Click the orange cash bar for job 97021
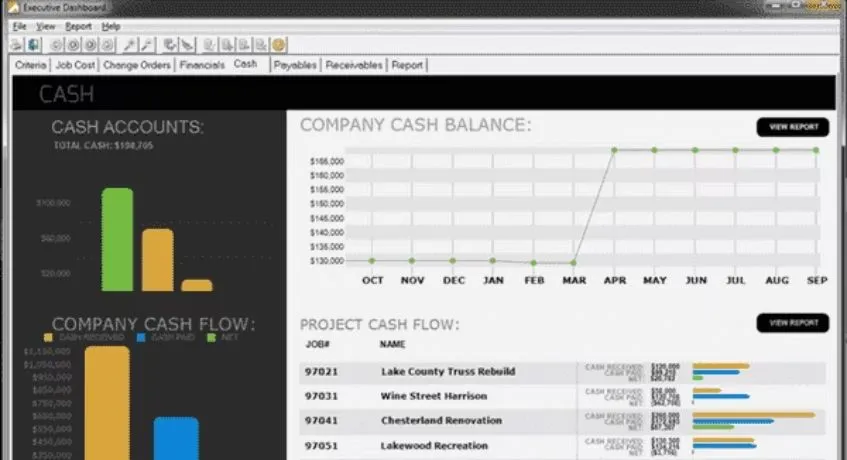Viewport: 847px width, 460px height. click(x=721, y=366)
